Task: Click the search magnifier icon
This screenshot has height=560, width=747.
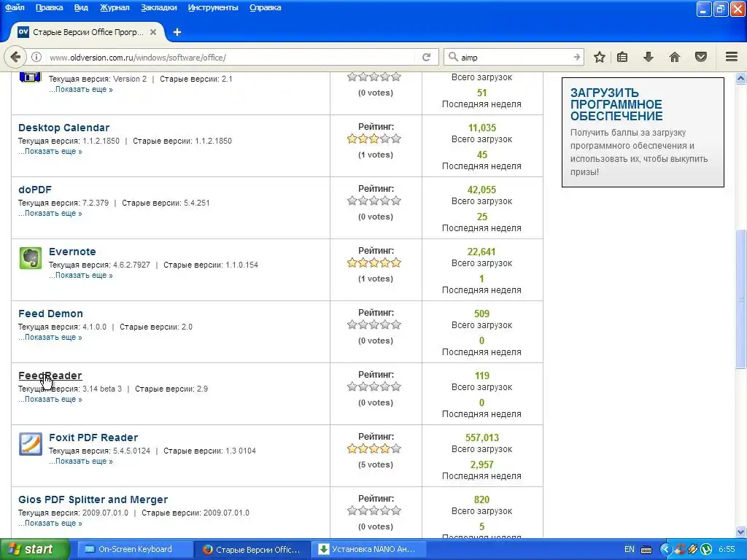Action: [x=452, y=57]
